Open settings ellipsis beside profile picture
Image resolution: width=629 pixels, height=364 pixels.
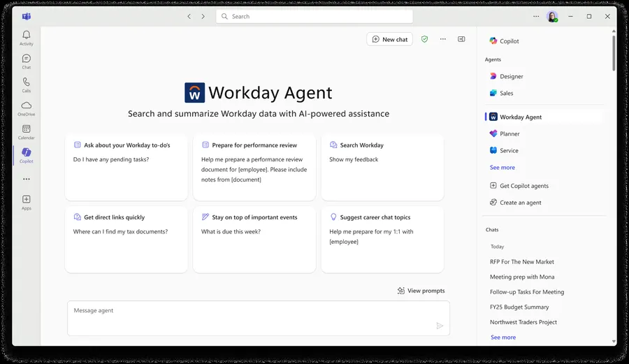(536, 17)
